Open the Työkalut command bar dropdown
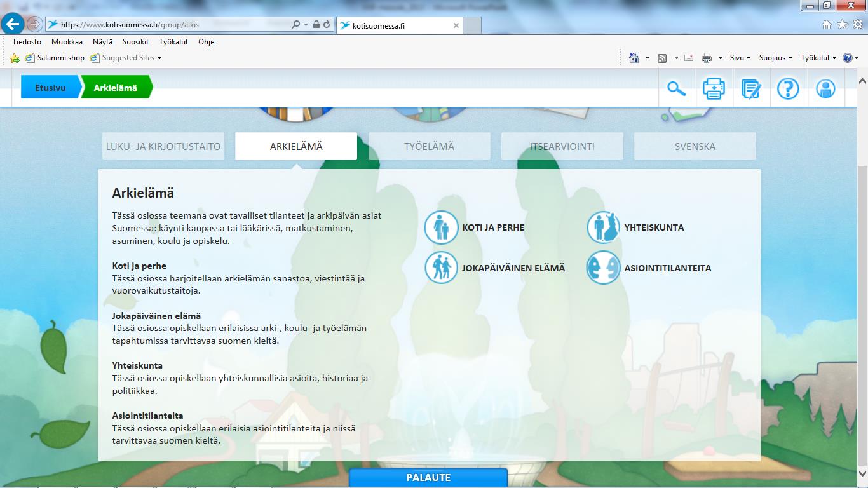This screenshot has height=488, width=868. click(818, 58)
